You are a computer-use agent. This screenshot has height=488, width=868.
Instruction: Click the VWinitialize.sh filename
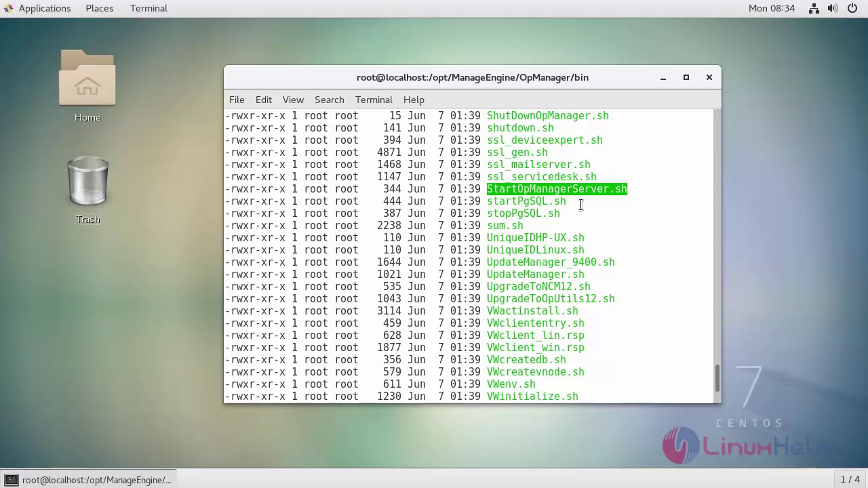(x=532, y=396)
